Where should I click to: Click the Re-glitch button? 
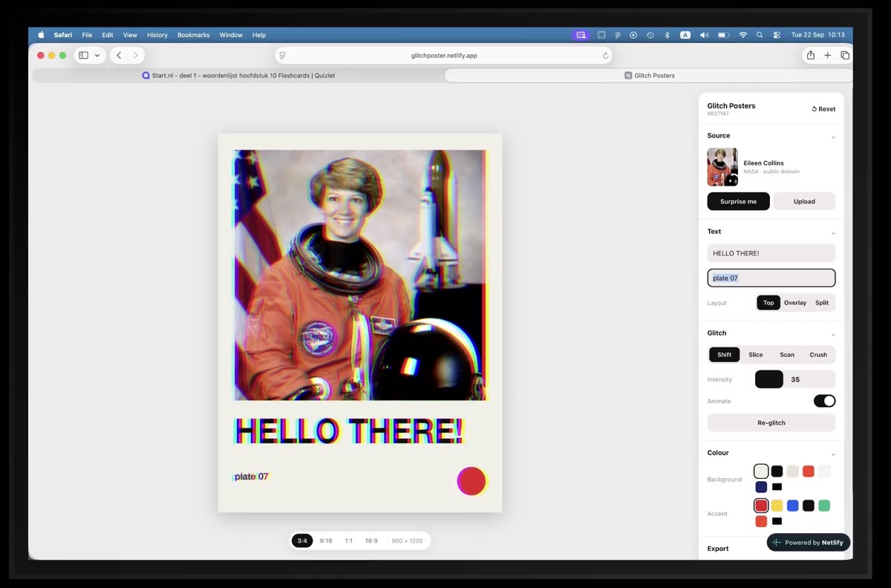(771, 422)
